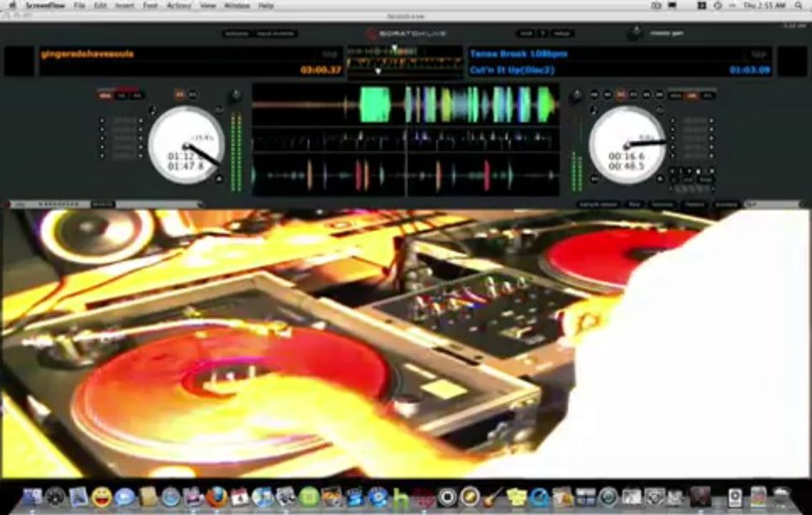
Task: Select ABS mode on the right deck
Action: pyautogui.click(x=676, y=95)
